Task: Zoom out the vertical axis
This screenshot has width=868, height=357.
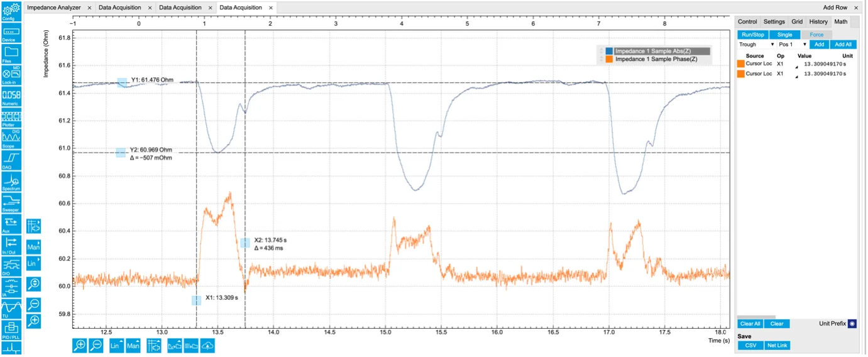Action: pos(34,304)
